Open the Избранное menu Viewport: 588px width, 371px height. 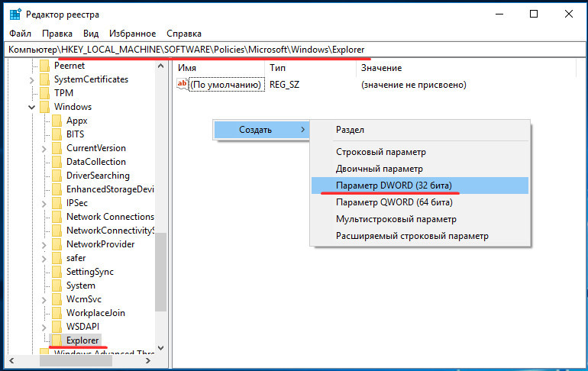pyautogui.click(x=131, y=34)
